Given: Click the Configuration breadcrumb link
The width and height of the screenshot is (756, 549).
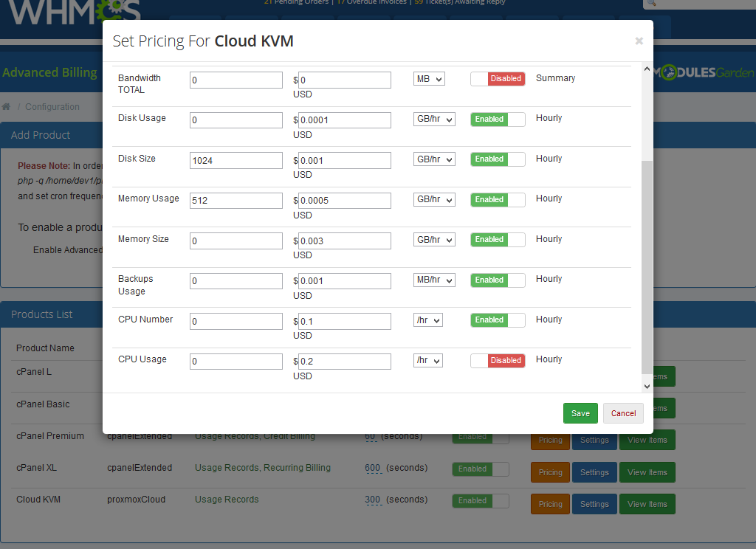Looking at the screenshot, I should (x=52, y=106).
